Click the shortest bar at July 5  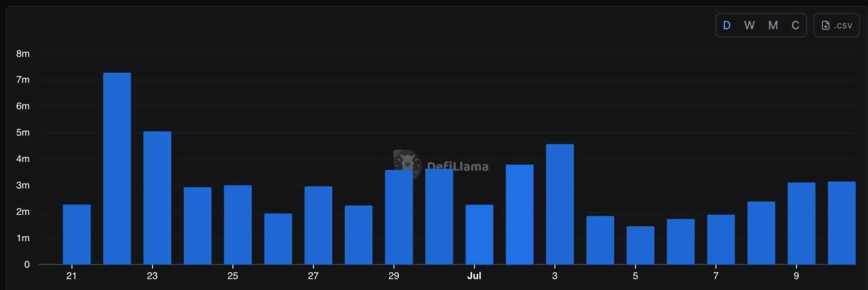640,245
